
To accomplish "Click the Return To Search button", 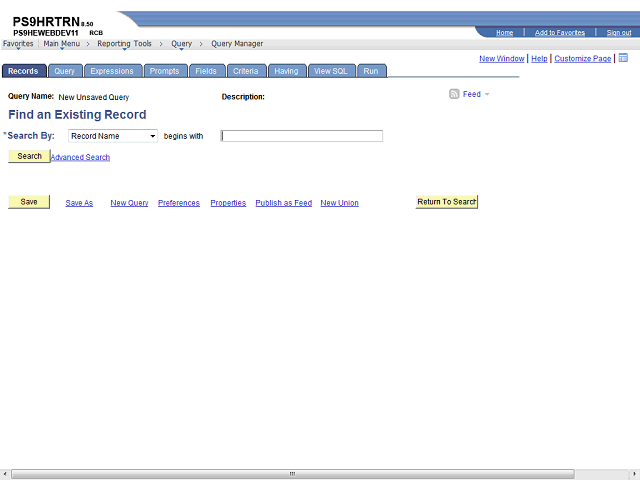I will click(x=447, y=202).
